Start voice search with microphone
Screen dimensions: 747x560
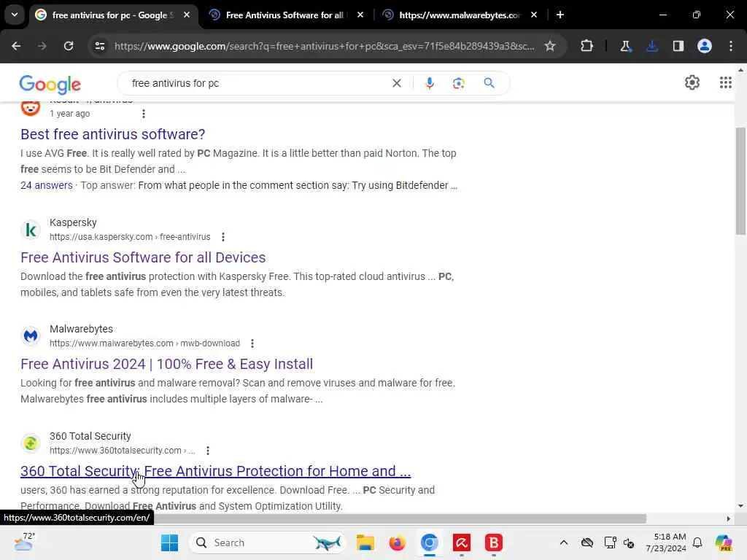point(429,83)
